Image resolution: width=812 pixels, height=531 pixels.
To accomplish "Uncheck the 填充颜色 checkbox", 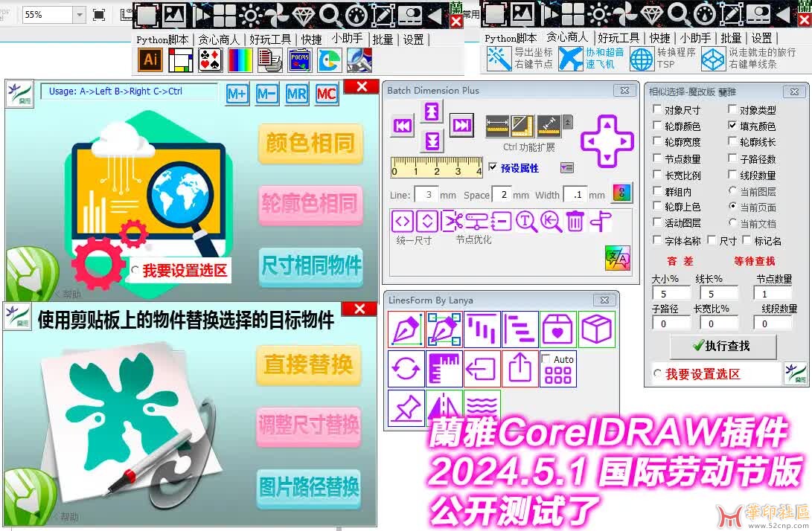I will [x=732, y=125].
